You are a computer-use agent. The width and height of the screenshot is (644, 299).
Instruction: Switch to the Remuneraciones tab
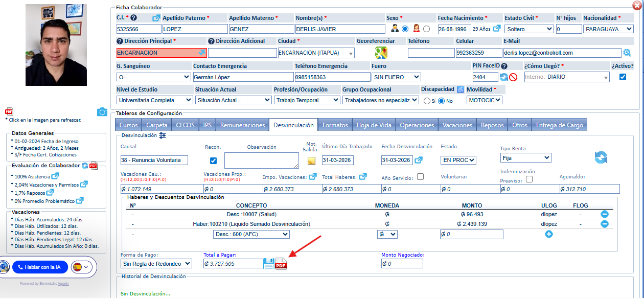(x=242, y=125)
